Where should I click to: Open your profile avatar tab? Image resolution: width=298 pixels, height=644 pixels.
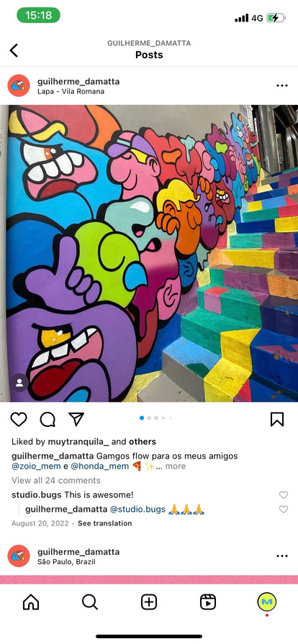tap(267, 602)
